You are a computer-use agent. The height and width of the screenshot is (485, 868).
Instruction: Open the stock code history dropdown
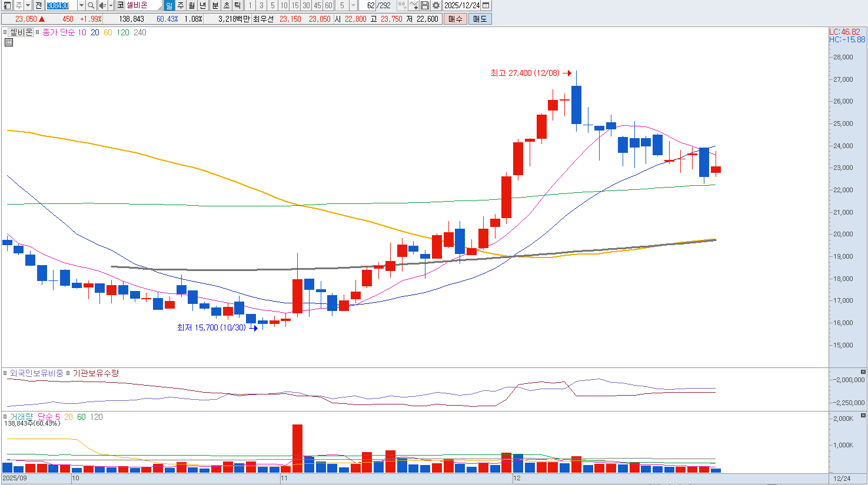pos(81,5)
